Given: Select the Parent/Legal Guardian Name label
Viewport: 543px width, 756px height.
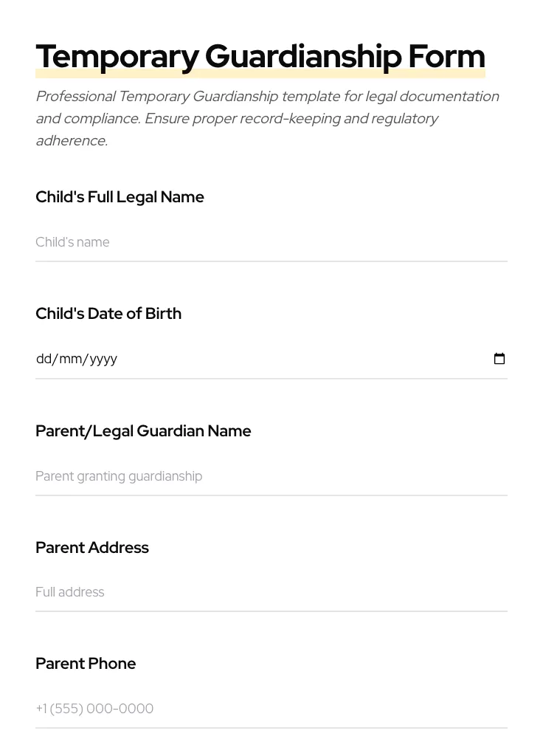Looking at the screenshot, I should [143, 431].
